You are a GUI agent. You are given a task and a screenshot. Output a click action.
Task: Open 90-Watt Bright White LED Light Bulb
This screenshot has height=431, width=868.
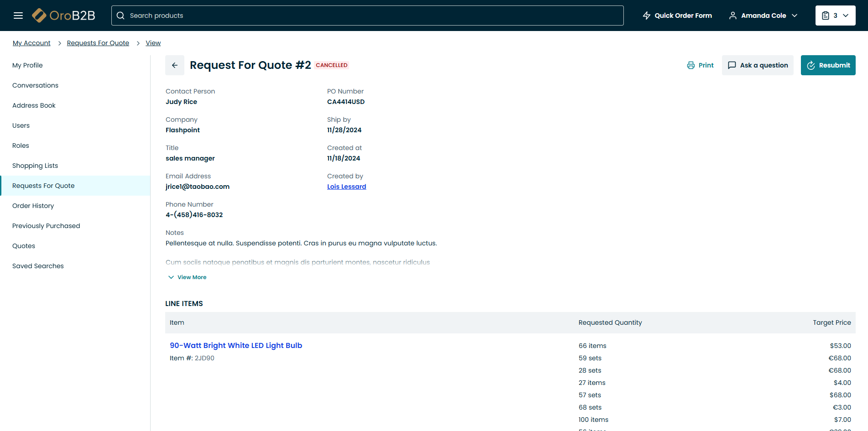pos(236,346)
